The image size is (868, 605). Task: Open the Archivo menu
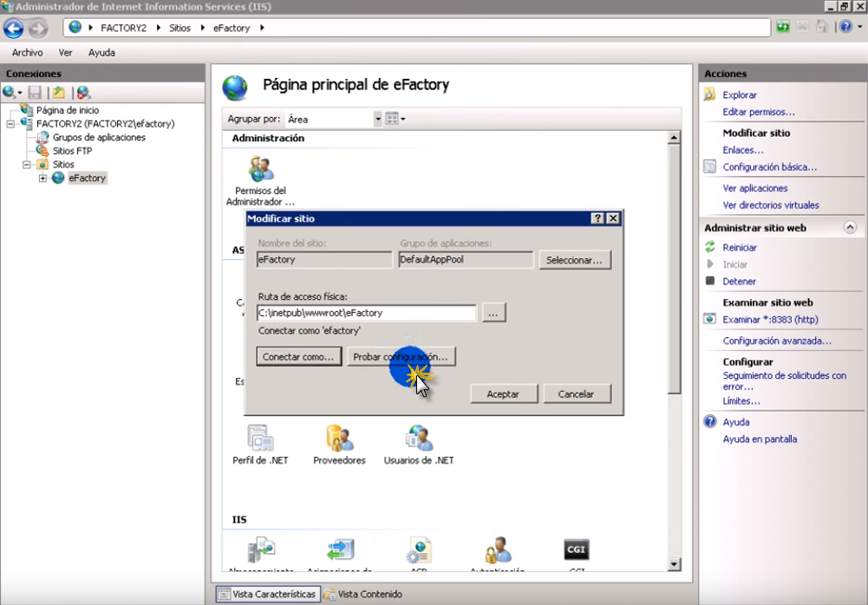(27, 53)
